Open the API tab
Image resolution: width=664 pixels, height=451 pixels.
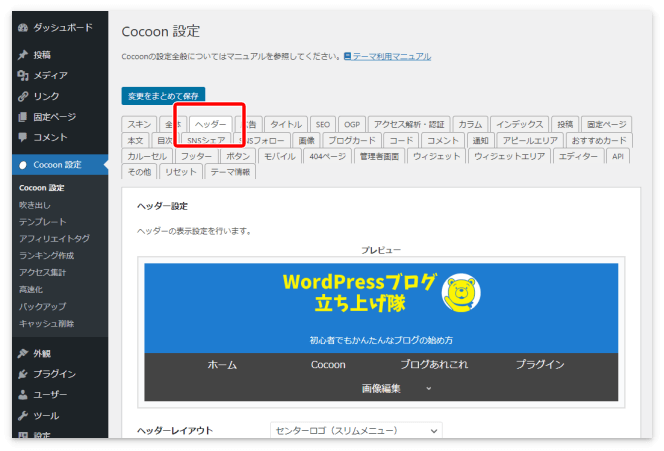click(x=618, y=156)
